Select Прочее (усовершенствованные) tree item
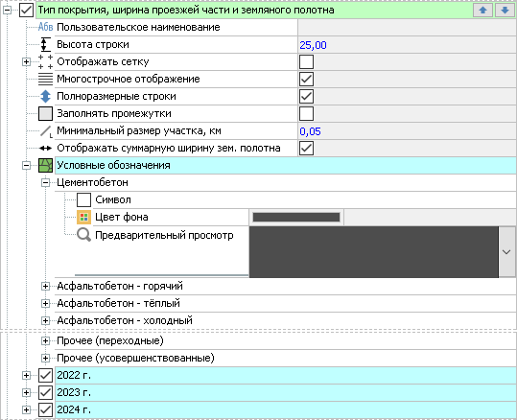The height and width of the screenshot is (420, 517). point(135,358)
